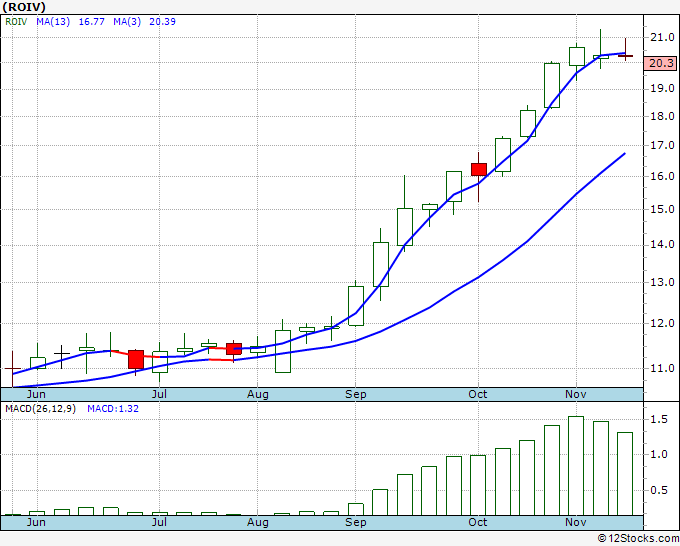Click the 21.0 price axis label

point(657,38)
